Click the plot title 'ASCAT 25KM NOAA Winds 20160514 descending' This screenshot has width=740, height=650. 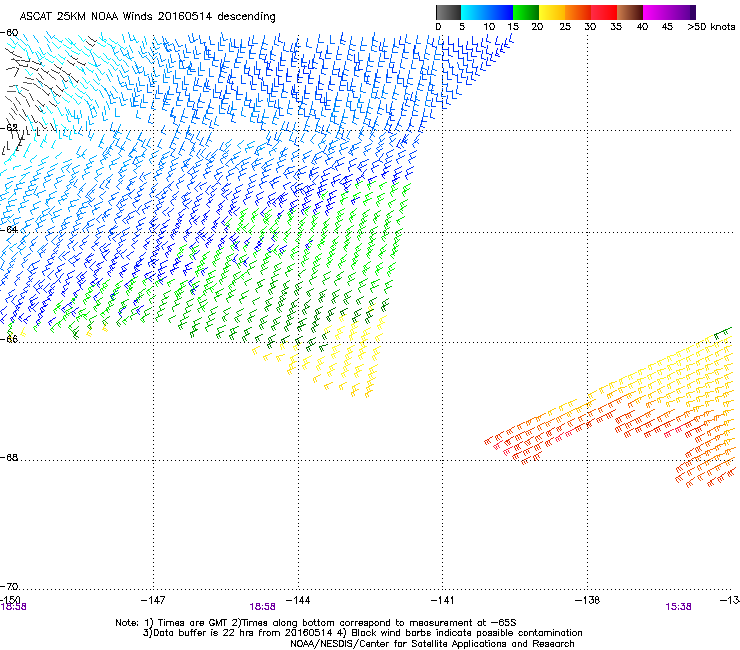[148, 17]
